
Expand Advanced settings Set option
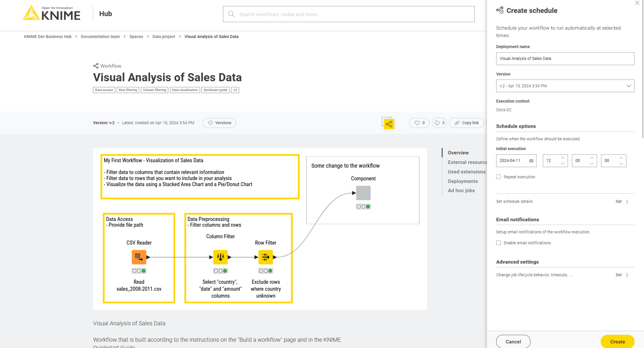pos(622,275)
